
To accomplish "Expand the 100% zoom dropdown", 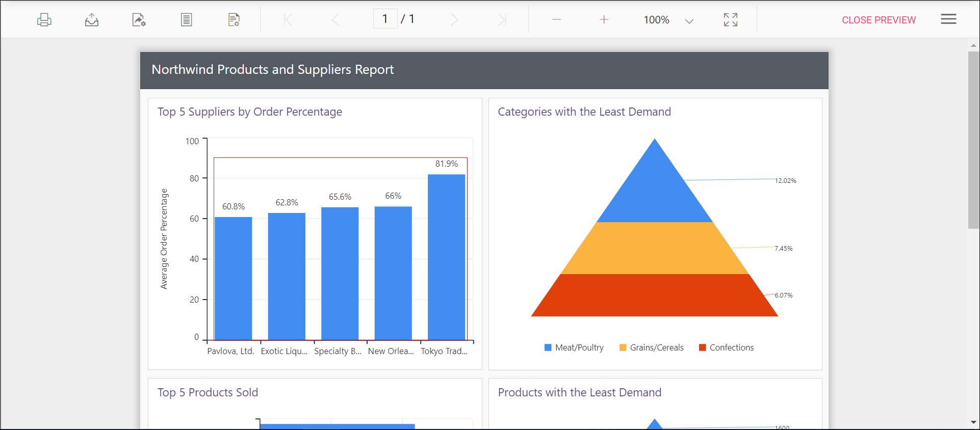I will click(x=689, y=21).
